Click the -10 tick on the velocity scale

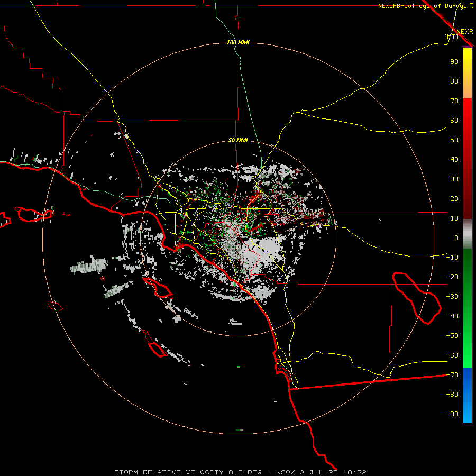tap(452, 258)
